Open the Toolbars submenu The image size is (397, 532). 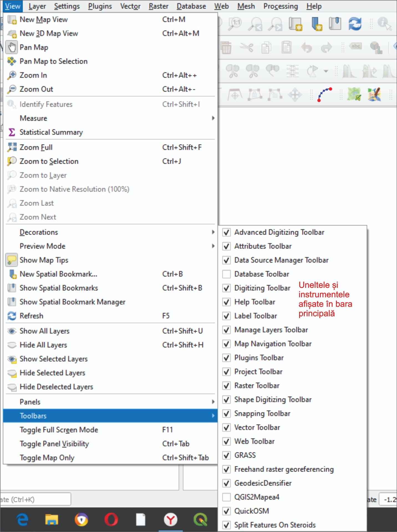tap(110, 416)
